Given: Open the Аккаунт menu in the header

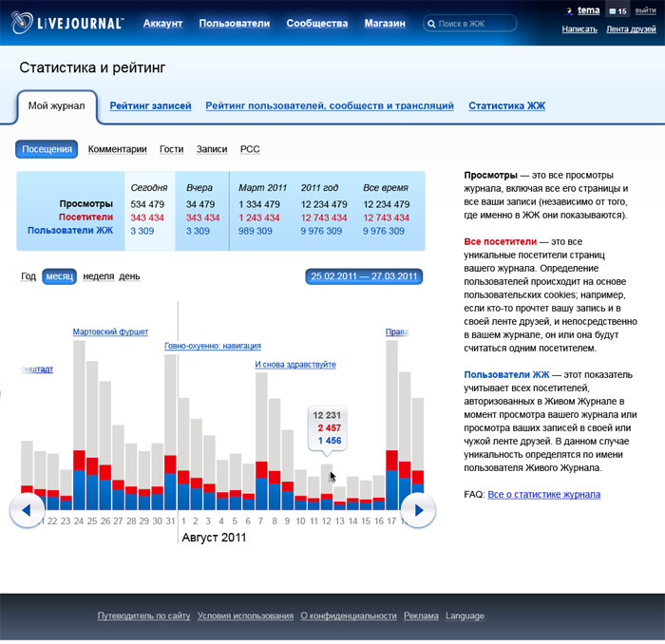Looking at the screenshot, I should [163, 23].
